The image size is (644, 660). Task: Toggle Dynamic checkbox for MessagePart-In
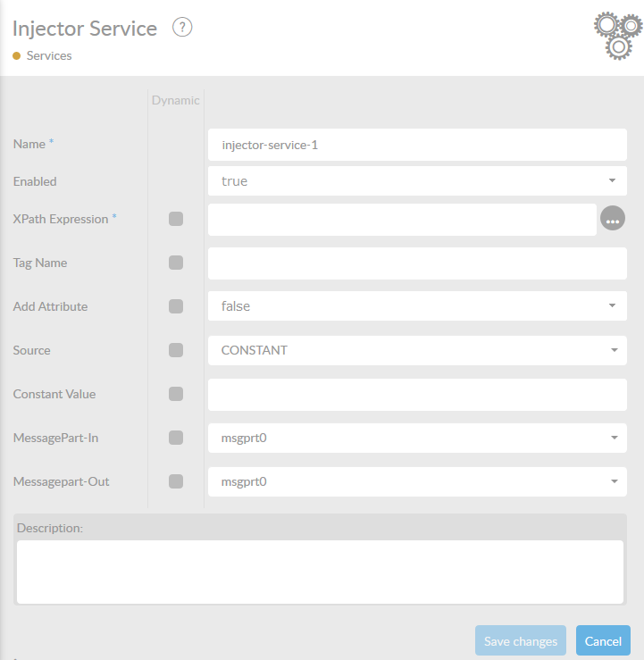pos(176,438)
